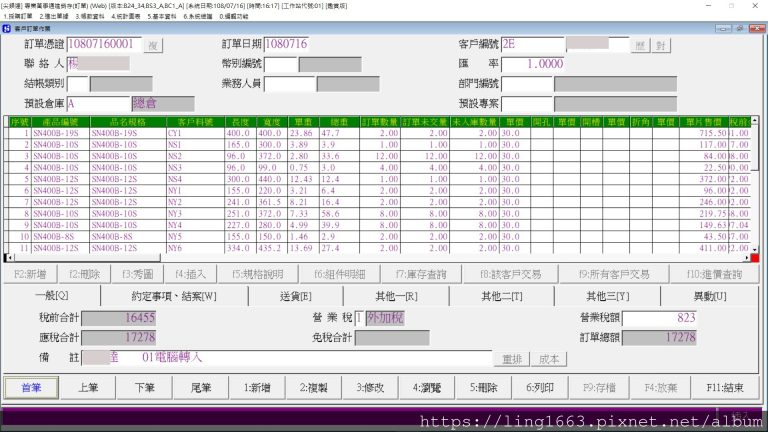The width and height of the screenshot is (768, 432).
Task: Click the f7:庫存查詢 button
Action: (421, 274)
